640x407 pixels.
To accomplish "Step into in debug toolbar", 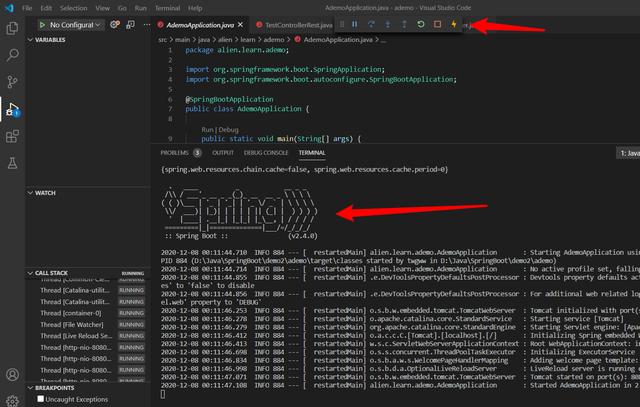I will 388,24.
